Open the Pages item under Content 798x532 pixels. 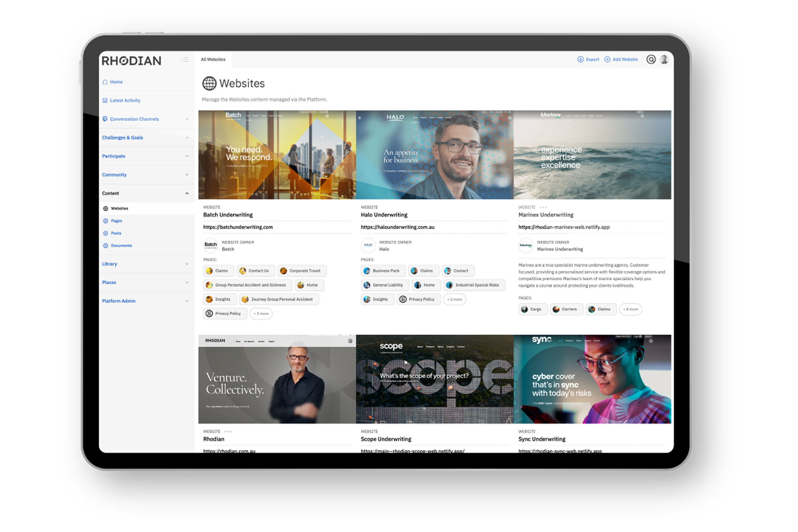[x=116, y=221]
